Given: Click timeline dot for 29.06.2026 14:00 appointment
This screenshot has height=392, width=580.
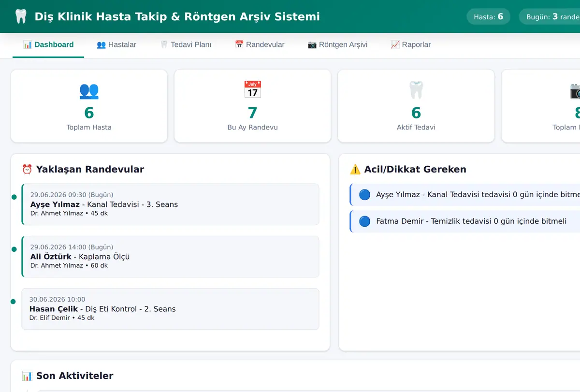Looking at the screenshot, I should 14,249.
